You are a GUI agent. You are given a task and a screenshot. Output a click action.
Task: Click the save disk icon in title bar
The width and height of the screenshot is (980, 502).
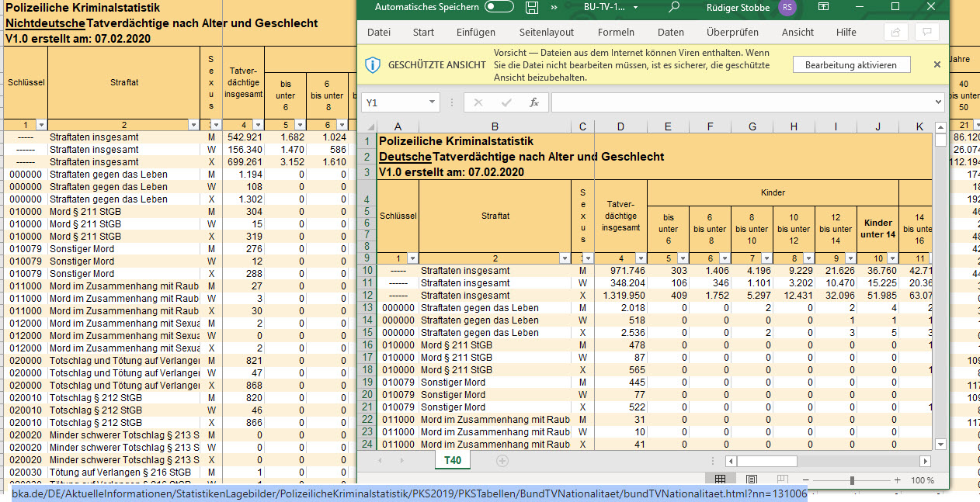tap(532, 8)
